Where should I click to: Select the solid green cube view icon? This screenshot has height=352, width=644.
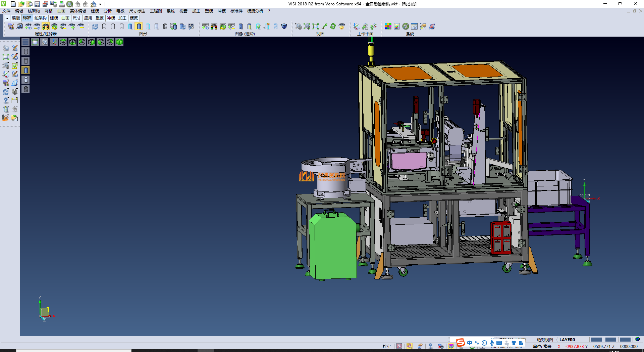[x=119, y=42]
